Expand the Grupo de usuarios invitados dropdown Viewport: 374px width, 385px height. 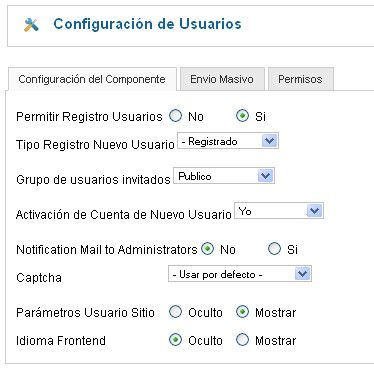tap(224, 176)
